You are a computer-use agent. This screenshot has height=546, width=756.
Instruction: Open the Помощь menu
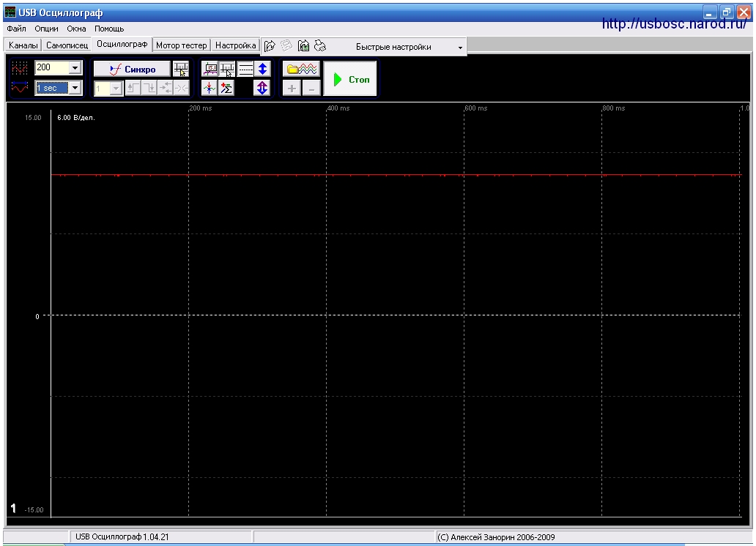click(109, 29)
